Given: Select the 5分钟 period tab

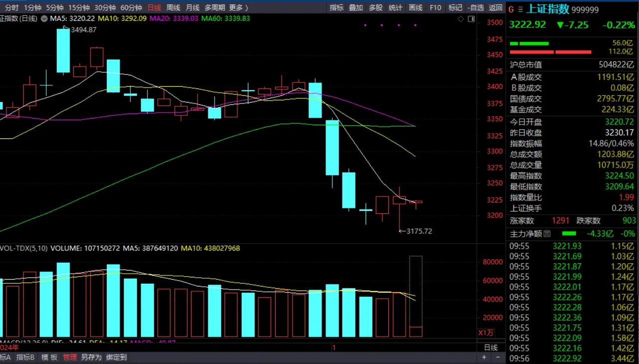Looking at the screenshot, I should 54,7.
